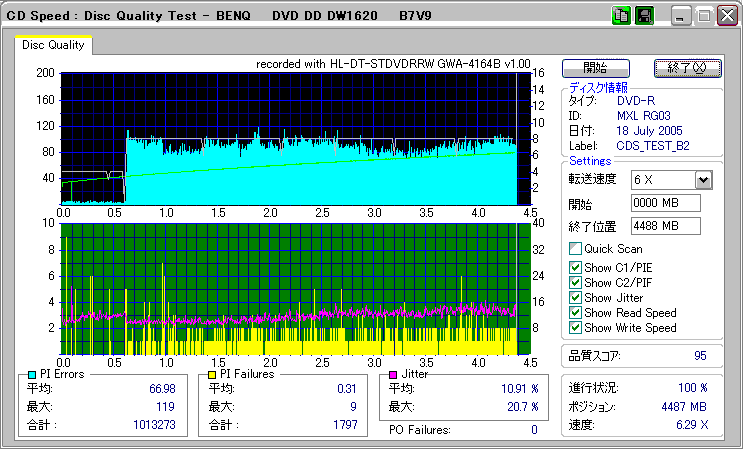Hide jitter via Show Jitter checkbox
Viewport: 743px width, 449px height.
pos(575,297)
